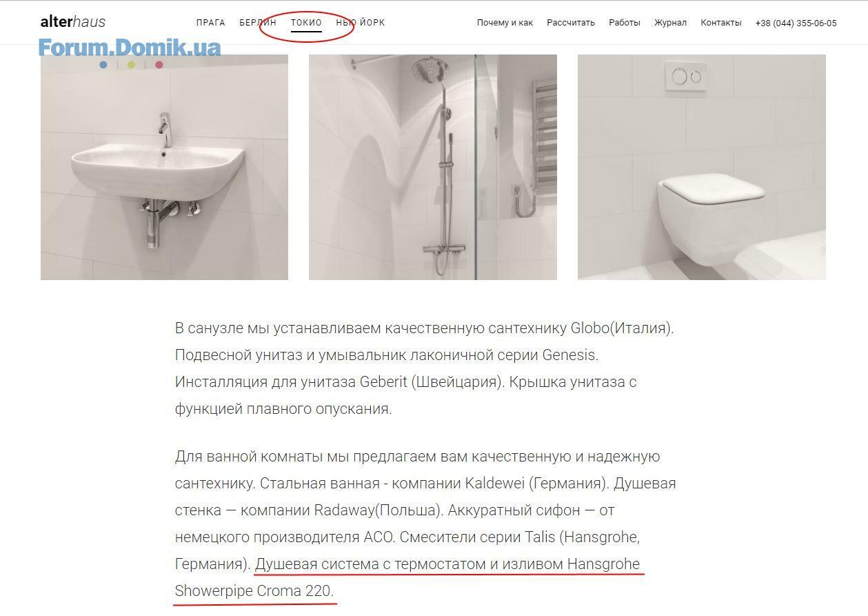Switch to the ТОКИО tab

click(x=306, y=23)
